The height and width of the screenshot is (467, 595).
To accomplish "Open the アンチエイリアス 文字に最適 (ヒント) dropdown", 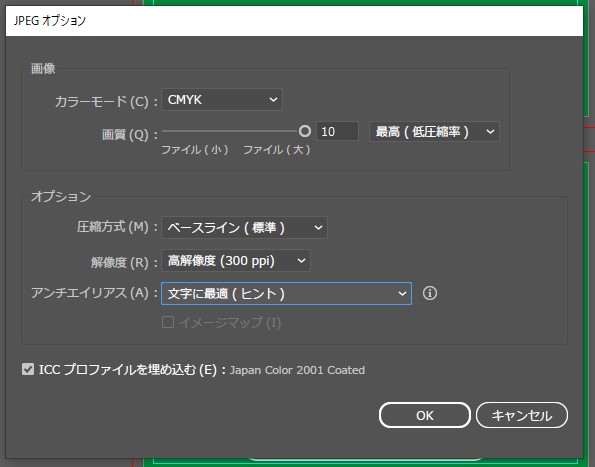I will (286, 294).
